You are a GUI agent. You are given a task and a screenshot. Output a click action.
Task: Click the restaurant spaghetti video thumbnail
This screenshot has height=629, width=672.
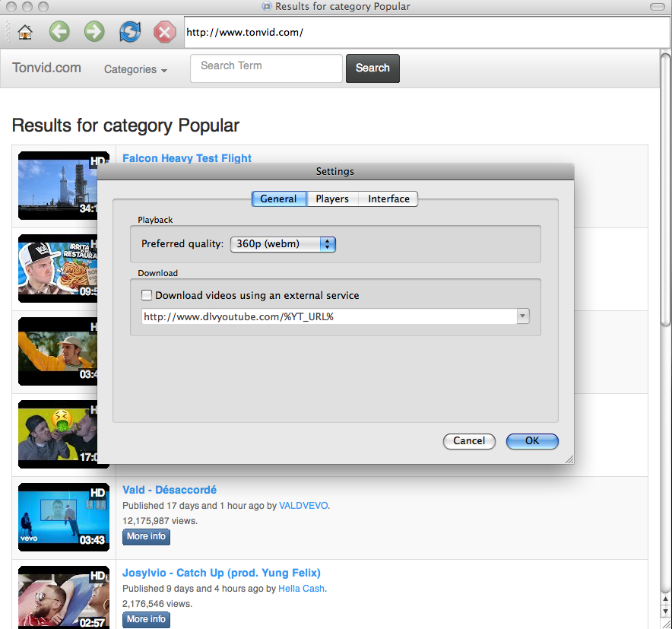(x=58, y=268)
